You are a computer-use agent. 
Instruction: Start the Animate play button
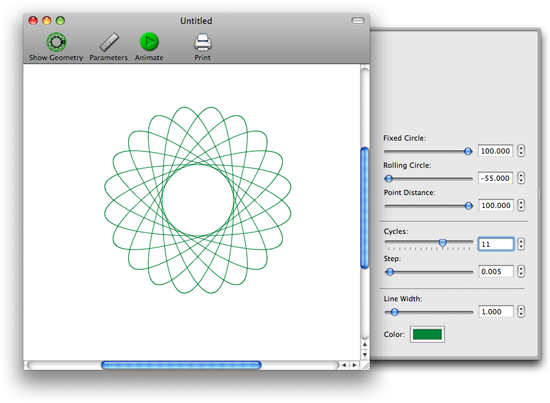coord(149,42)
